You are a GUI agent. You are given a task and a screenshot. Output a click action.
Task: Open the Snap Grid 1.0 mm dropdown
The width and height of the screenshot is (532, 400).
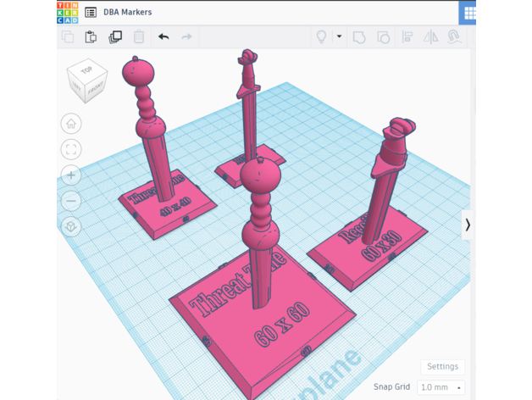point(441,387)
